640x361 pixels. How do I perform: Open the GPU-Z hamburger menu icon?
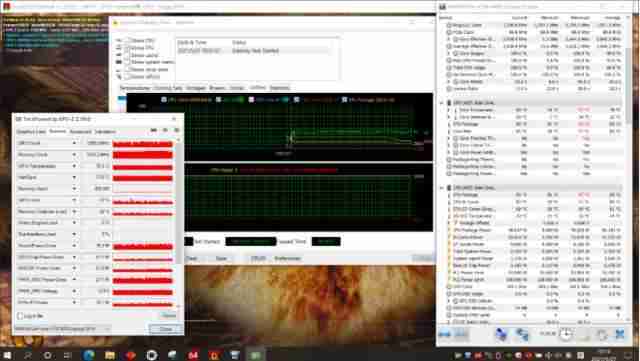(x=176, y=130)
